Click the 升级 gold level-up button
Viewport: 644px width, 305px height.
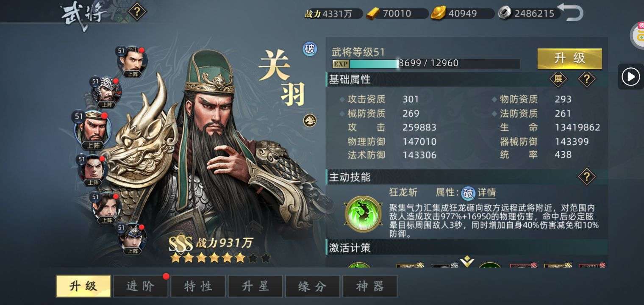(569, 58)
